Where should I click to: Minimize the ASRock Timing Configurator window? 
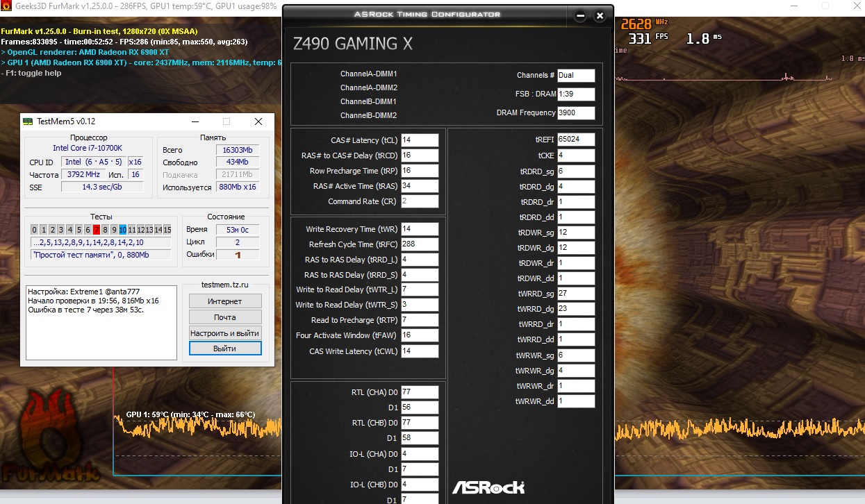pyautogui.click(x=580, y=15)
